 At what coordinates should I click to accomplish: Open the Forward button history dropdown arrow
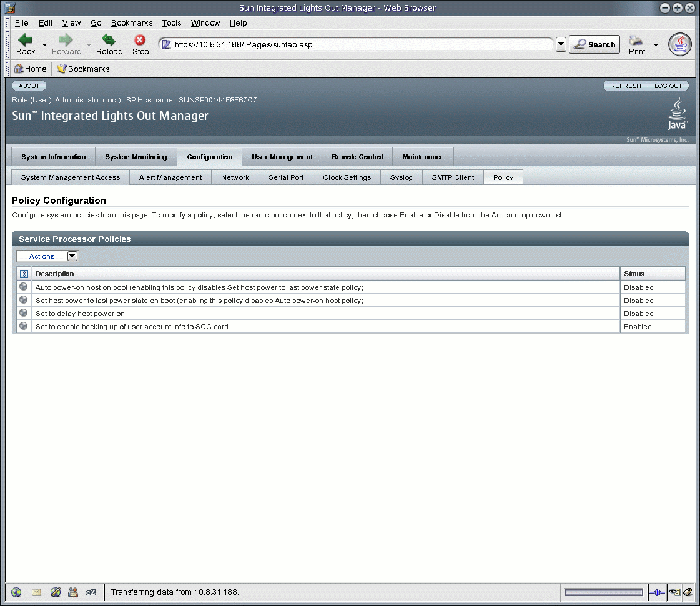(x=89, y=44)
